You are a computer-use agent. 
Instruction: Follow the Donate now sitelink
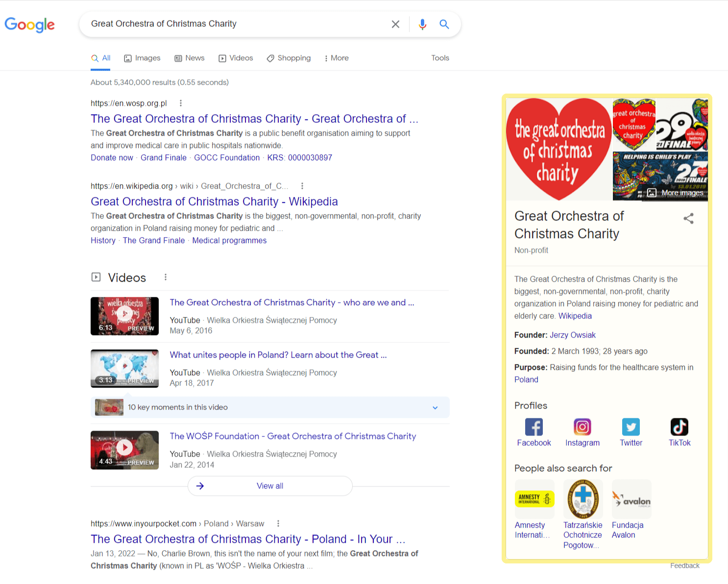[112, 157]
